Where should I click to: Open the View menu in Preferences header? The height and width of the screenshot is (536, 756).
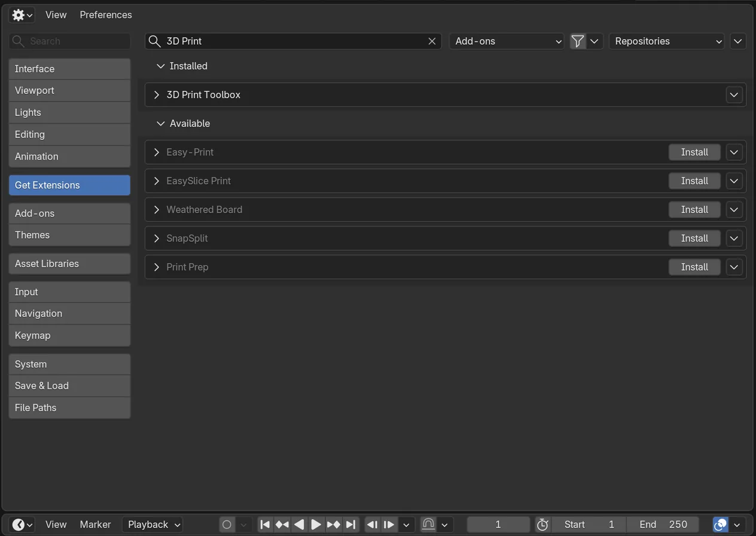coord(56,15)
